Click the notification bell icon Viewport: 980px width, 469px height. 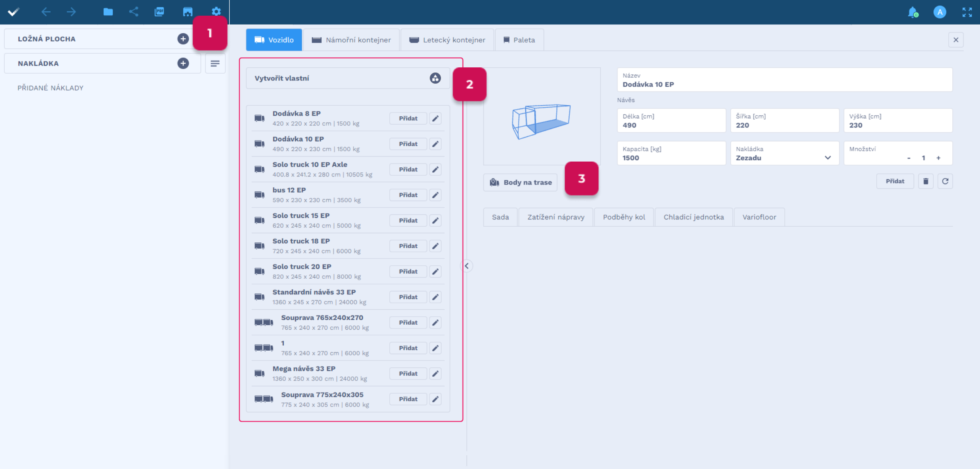(x=913, y=12)
